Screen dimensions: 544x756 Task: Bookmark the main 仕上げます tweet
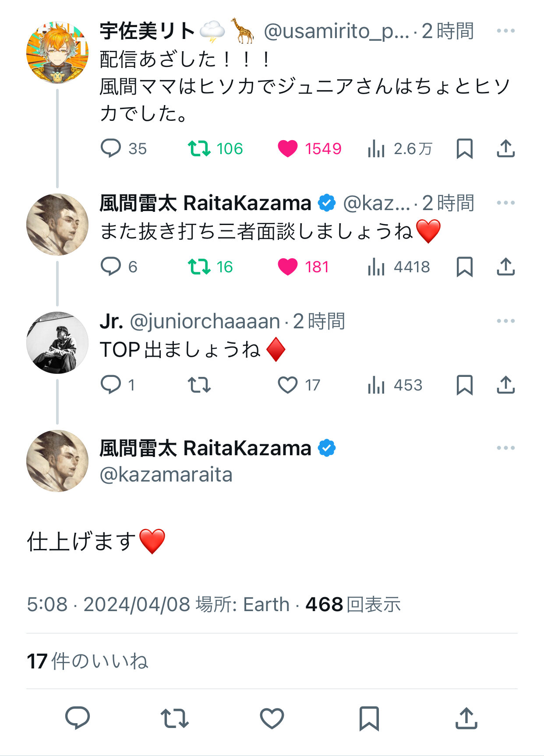click(369, 718)
